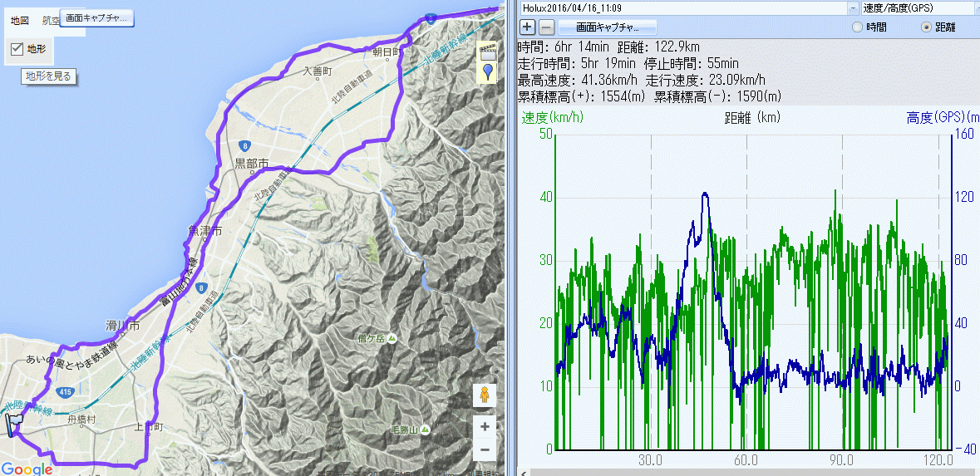
Task: Click 画面キャプチャ button above the map
Action: (x=96, y=17)
